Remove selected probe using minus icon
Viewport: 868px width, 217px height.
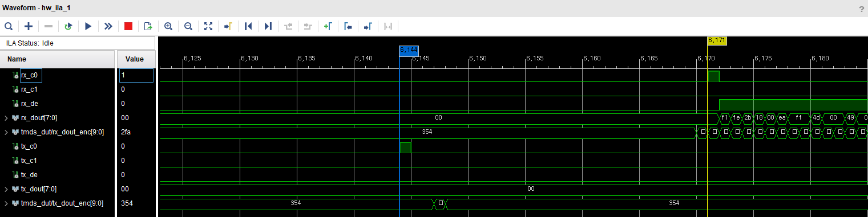pyautogui.click(x=49, y=26)
